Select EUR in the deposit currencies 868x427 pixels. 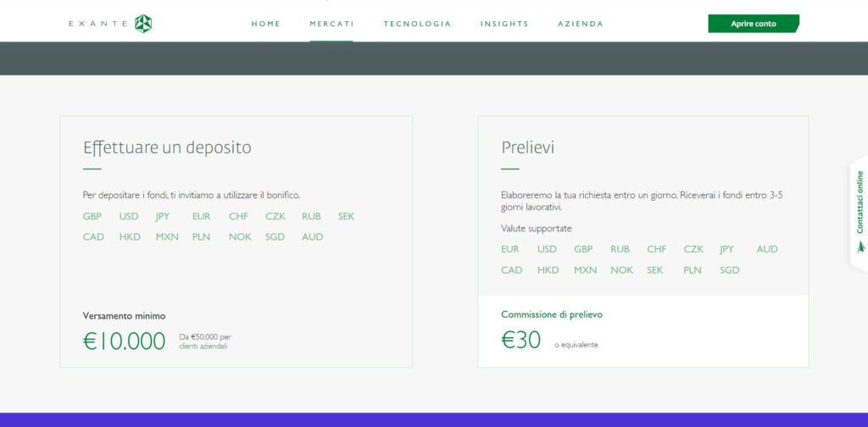tap(202, 216)
